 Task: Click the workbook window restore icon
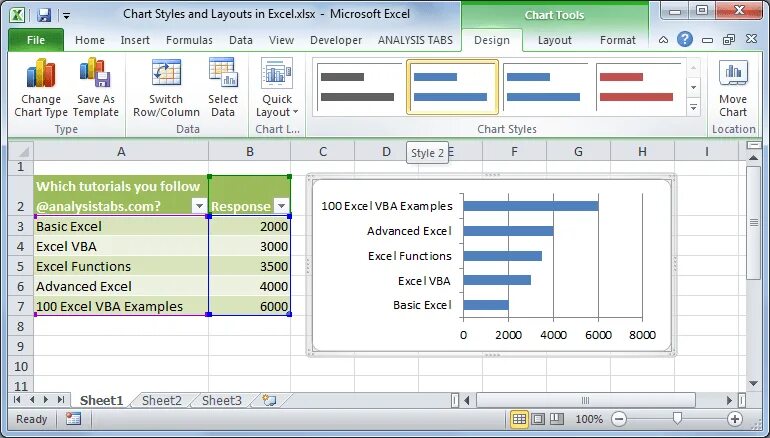[729, 40]
